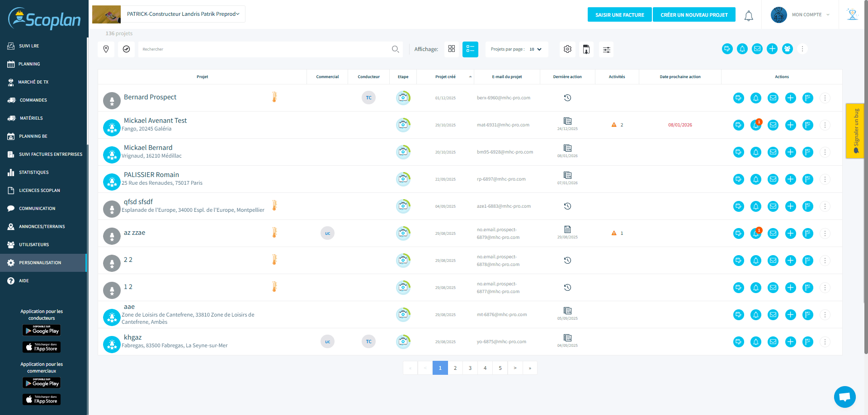Click history icon in Bernard Prospect row
The height and width of the screenshot is (415, 868).
(567, 98)
